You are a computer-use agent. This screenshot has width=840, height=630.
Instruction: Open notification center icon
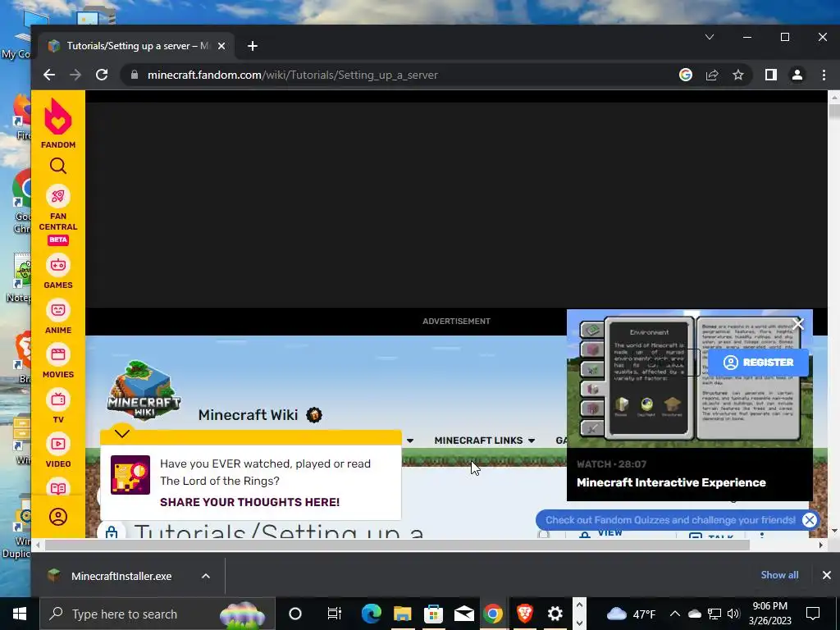coord(813,614)
